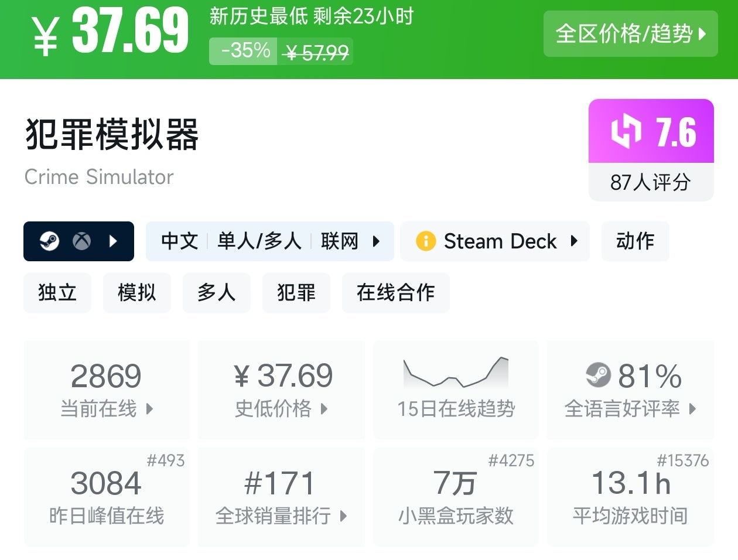Select the 犯罪 tag
Image resolution: width=738 pixels, height=560 pixels.
296,292
